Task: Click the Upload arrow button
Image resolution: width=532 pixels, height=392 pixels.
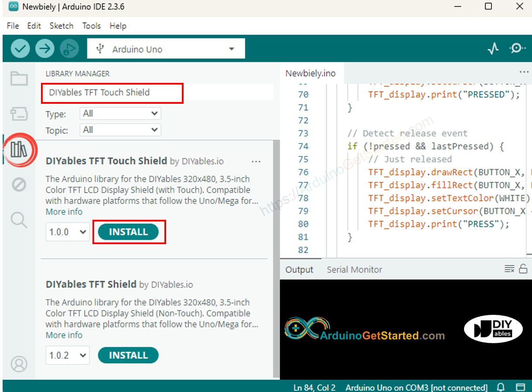Action: (x=44, y=49)
